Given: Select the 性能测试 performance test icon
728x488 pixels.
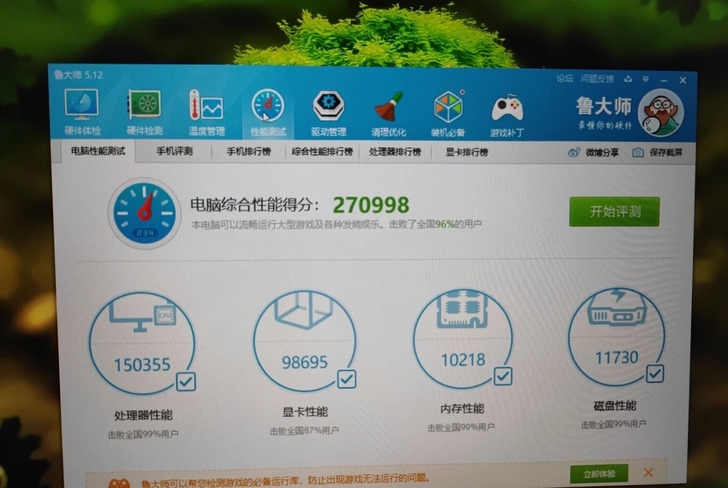Looking at the screenshot, I should click(x=268, y=112).
